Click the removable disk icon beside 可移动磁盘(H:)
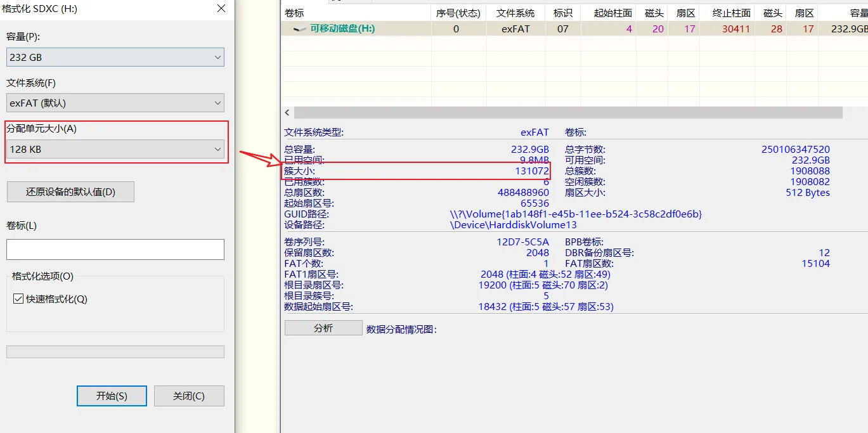Image resolution: width=868 pixels, height=433 pixels. click(x=299, y=29)
